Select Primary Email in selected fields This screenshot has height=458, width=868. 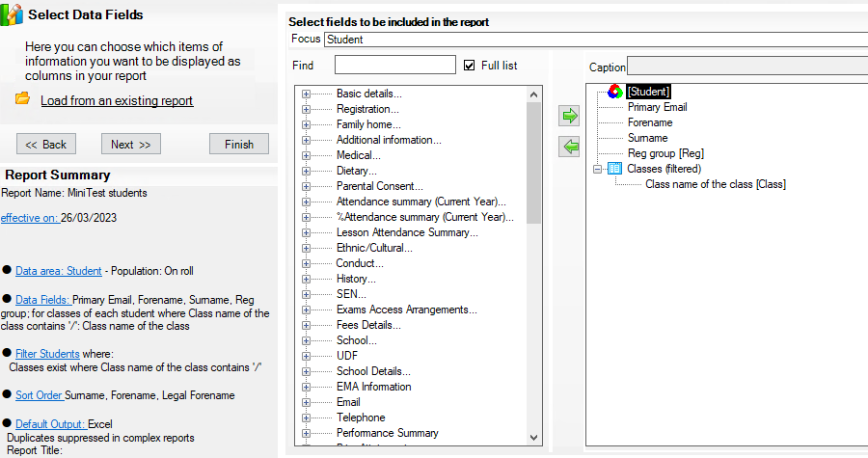click(657, 107)
